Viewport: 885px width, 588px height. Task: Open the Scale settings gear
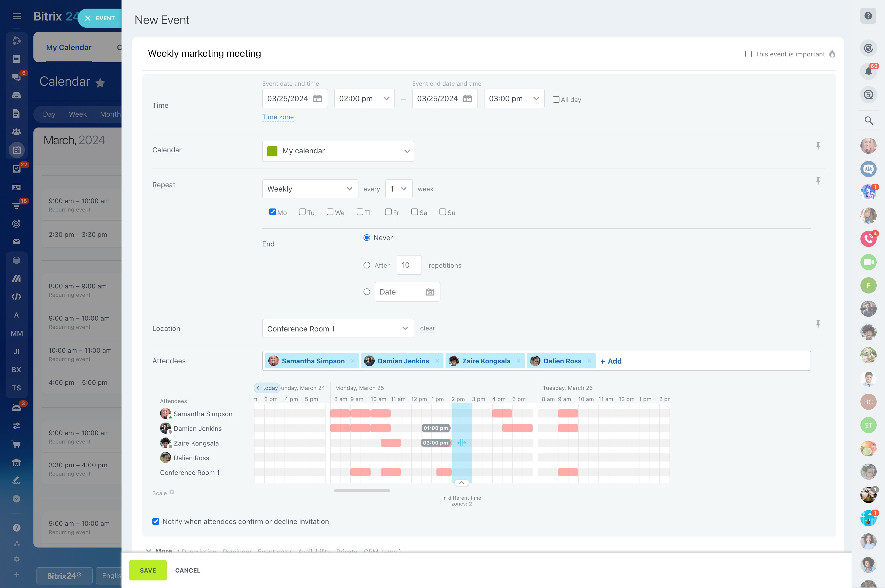tap(172, 492)
